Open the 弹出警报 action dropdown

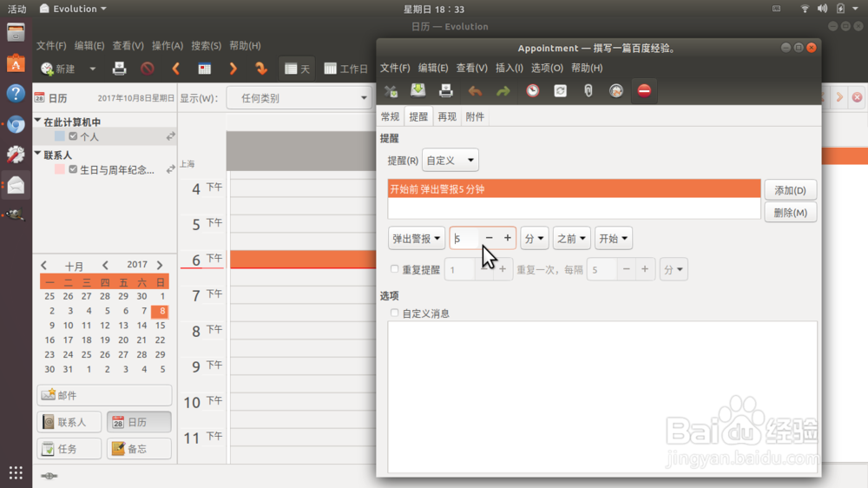417,239
